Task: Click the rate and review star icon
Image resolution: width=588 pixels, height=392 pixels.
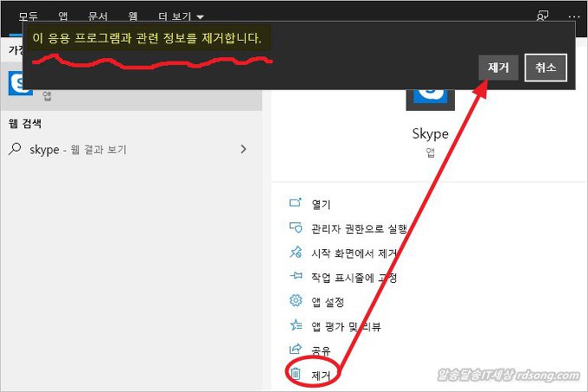Action: pyautogui.click(x=296, y=325)
